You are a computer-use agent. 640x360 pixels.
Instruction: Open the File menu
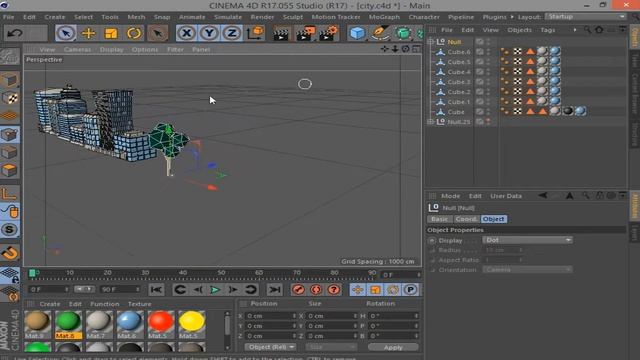click(9, 17)
